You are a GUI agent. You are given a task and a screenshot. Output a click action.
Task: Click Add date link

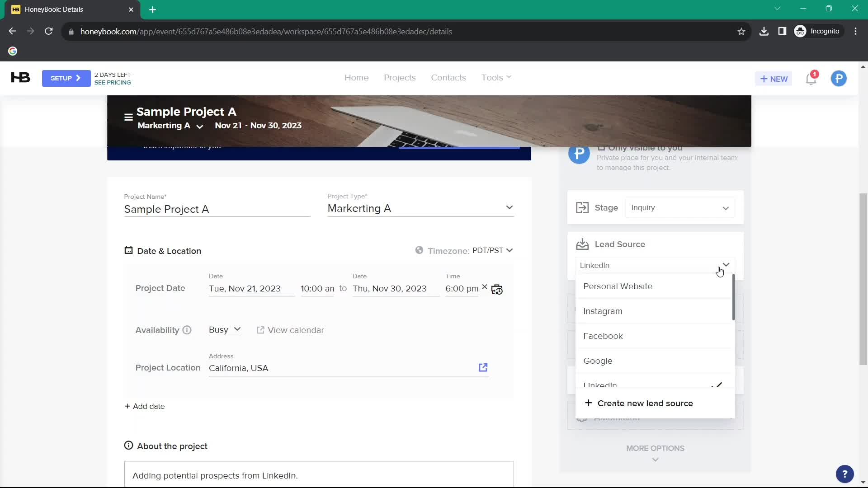pyautogui.click(x=145, y=406)
